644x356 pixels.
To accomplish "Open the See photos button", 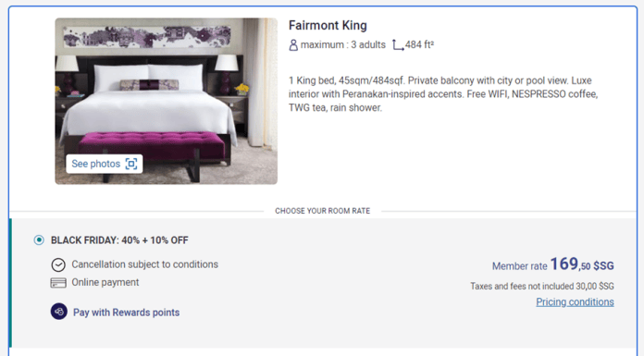I will 105,164.
